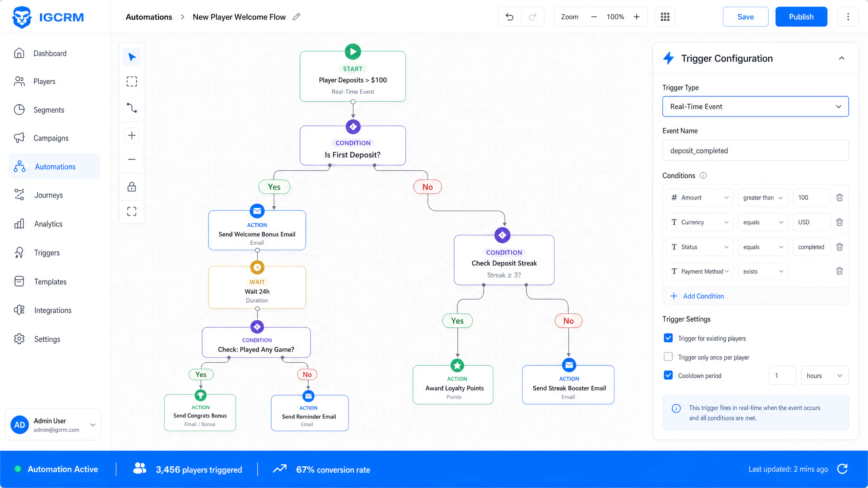Viewport: 868px width, 488px height.
Task: Click the cooldown number field
Action: tap(783, 375)
